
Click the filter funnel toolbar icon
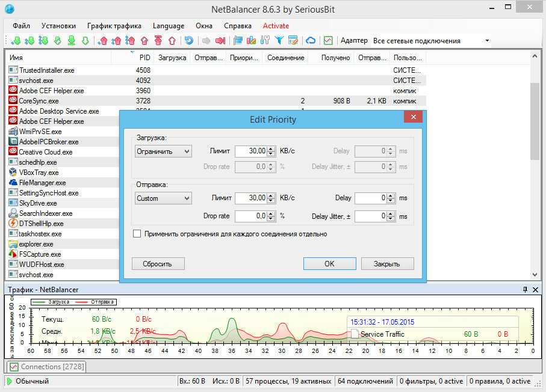(x=279, y=41)
